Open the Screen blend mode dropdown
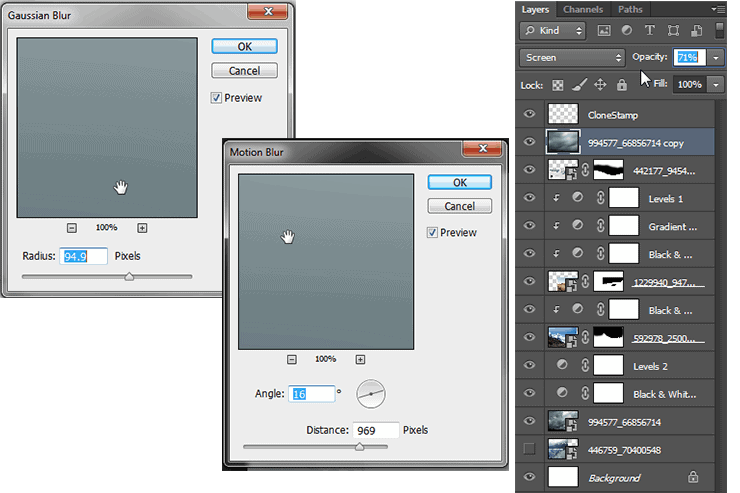The image size is (740, 493). click(572, 58)
